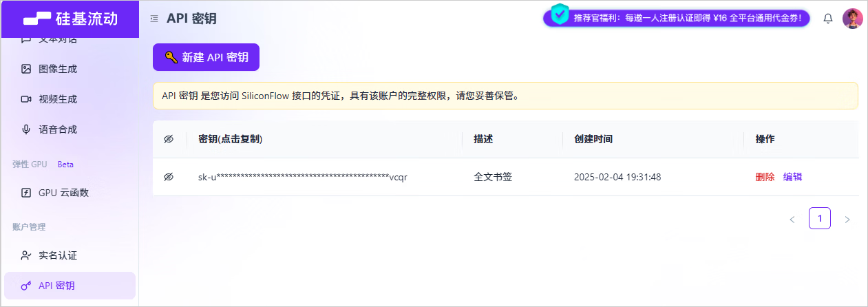Click the function icon beside GPU 云函数
Screen dimensions: 868x307
coord(26,193)
